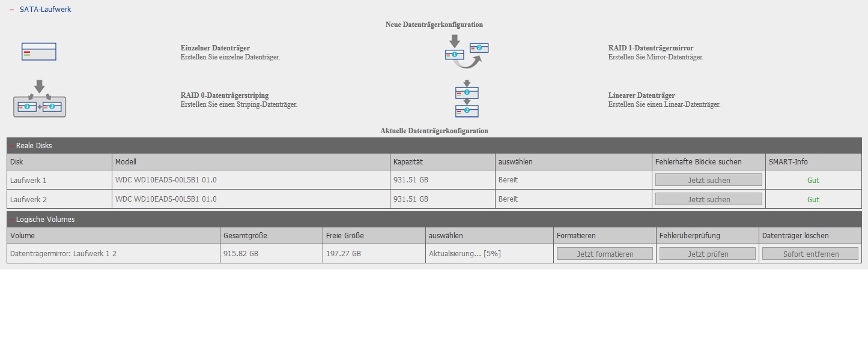Collapse the SATA-Laufwerk section

(11, 10)
